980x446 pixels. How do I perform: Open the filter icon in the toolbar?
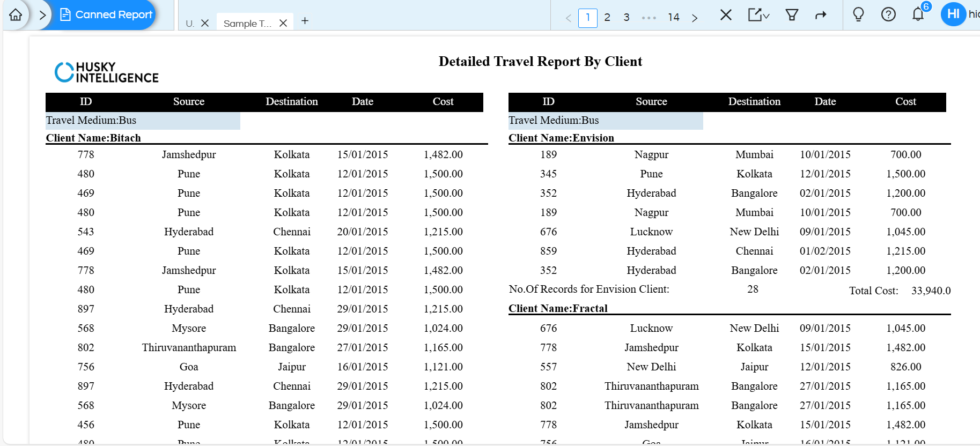[792, 14]
